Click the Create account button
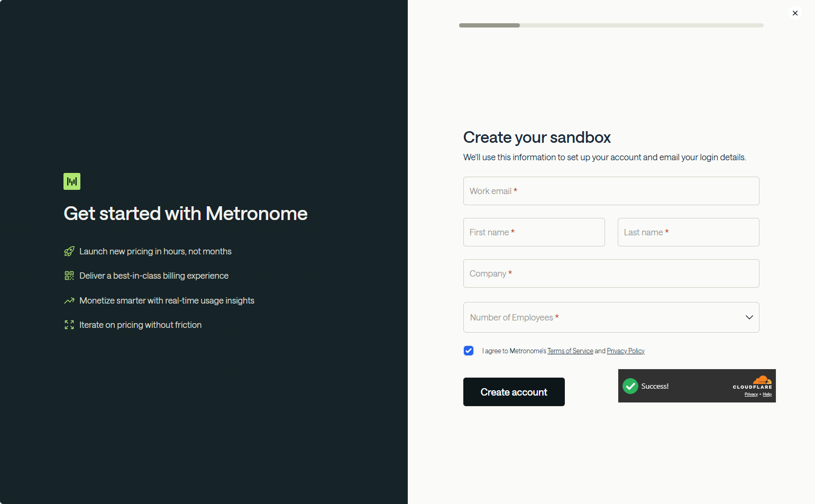Viewport: 815px width, 504px height. pyautogui.click(x=514, y=391)
